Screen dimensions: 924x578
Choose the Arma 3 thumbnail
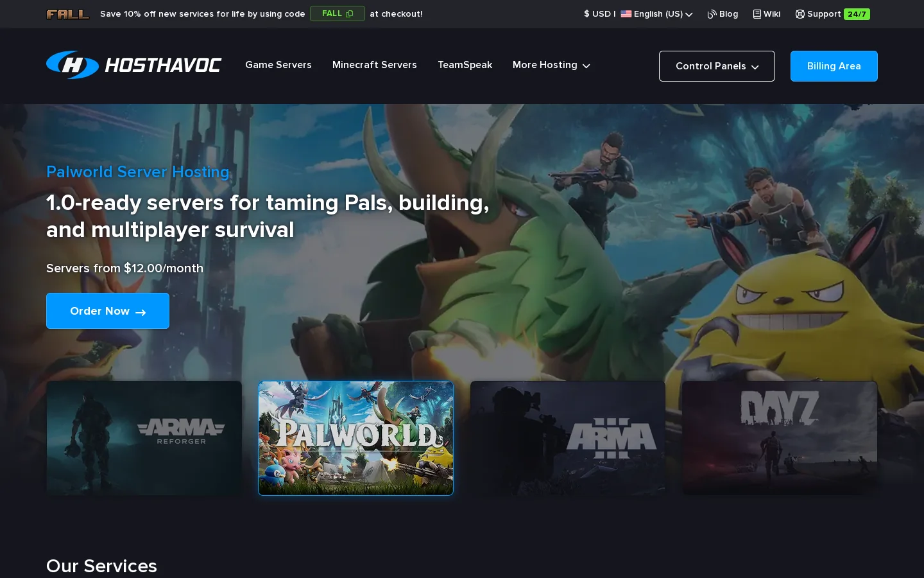[x=568, y=438]
